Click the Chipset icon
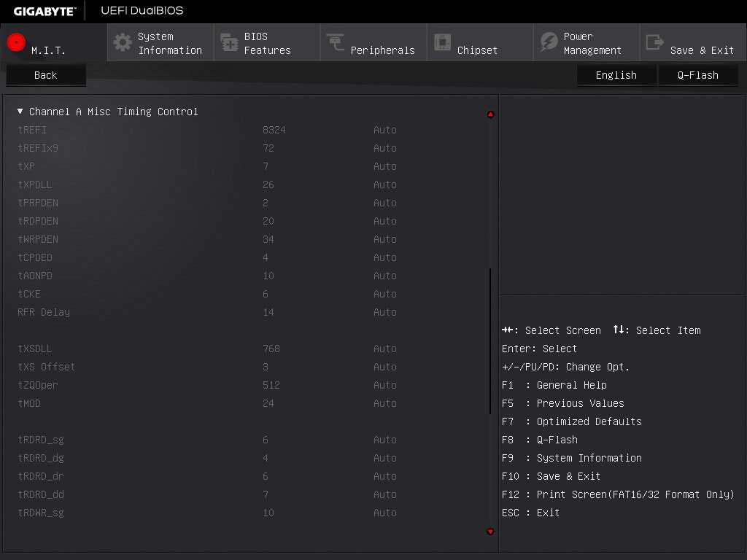747x560 pixels. 442,42
